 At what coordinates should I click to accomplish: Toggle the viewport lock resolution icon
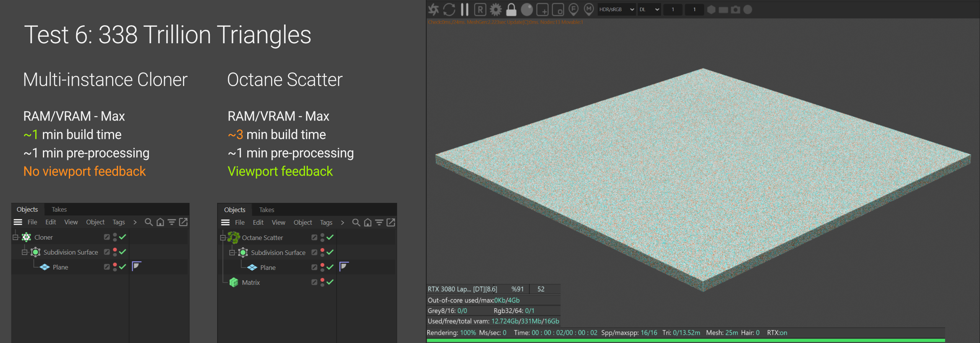click(x=511, y=10)
